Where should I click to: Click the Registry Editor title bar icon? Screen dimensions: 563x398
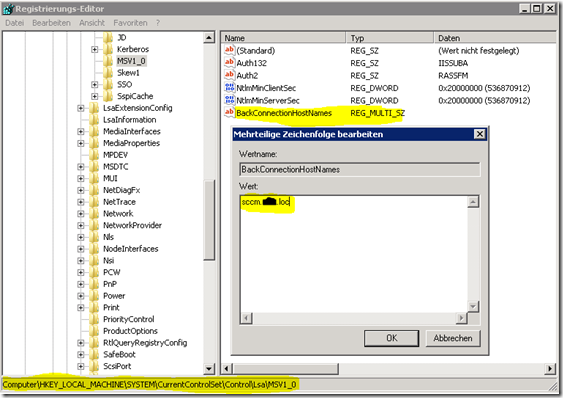click(x=8, y=9)
